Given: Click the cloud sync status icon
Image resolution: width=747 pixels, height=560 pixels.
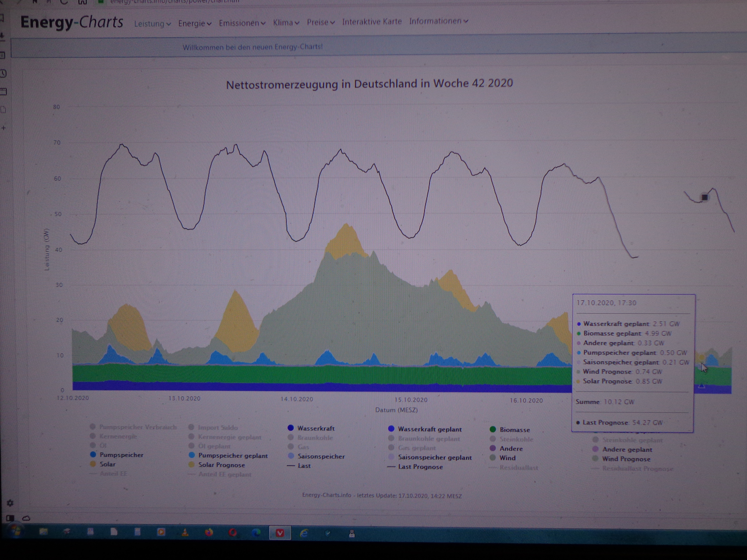Looking at the screenshot, I should coord(26,518).
